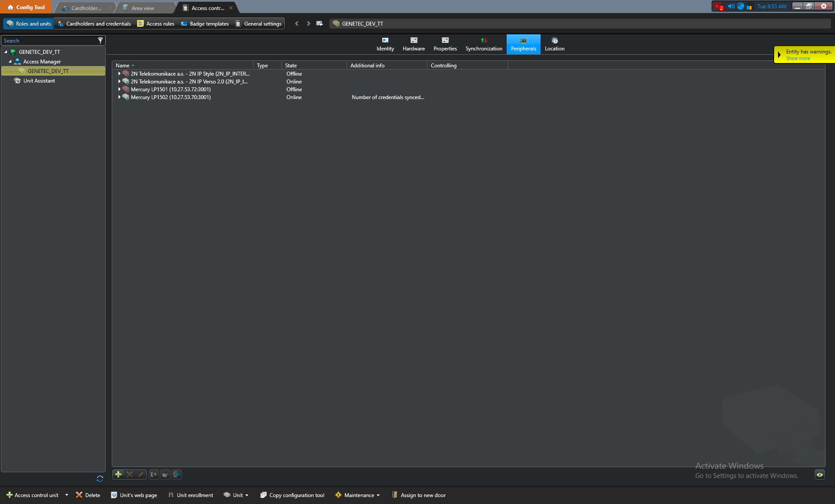The height and width of the screenshot is (504, 835).
Task: Go back with navigation left arrow
Action: pos(297,23)
